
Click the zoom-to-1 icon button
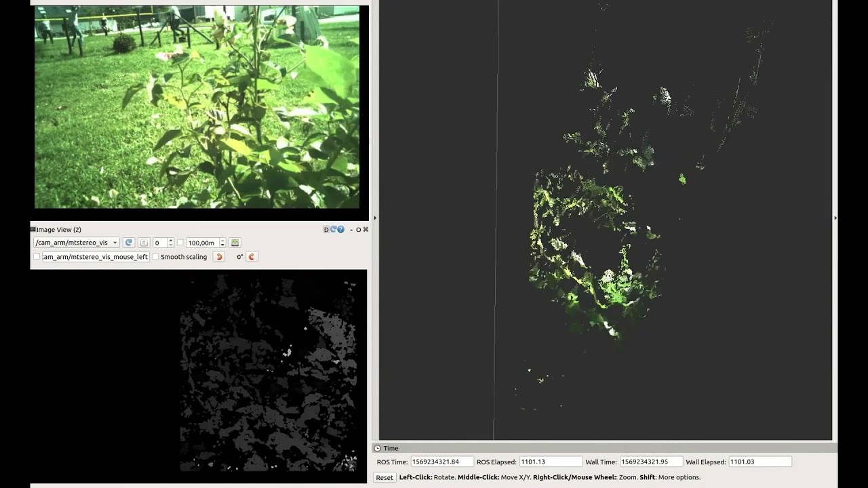click(x=144, y=243)
